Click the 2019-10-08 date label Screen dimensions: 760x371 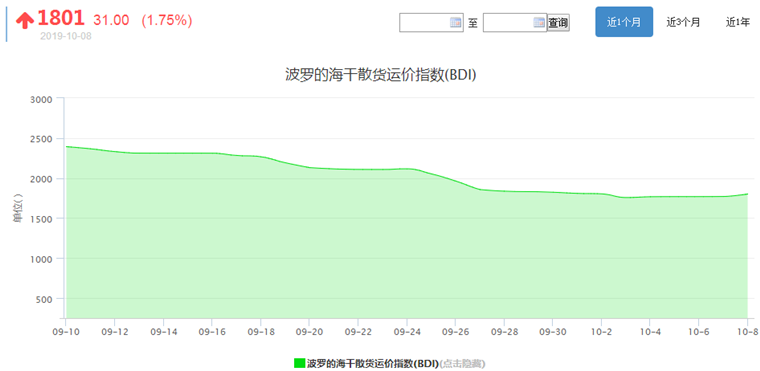point(65,36)
